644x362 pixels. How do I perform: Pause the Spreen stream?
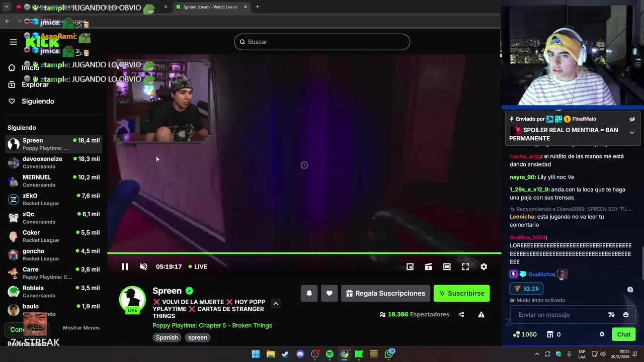[x=125, y=266]
